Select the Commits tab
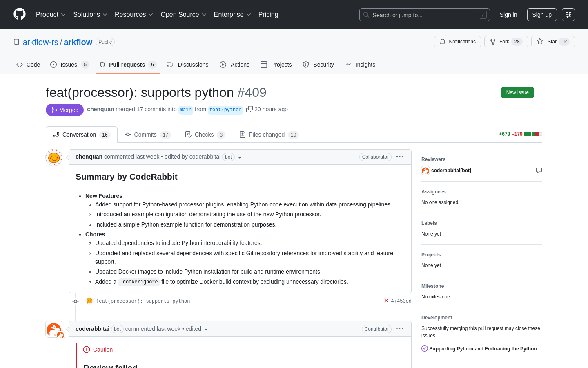588x368 pixels. [x=147, y=135]
